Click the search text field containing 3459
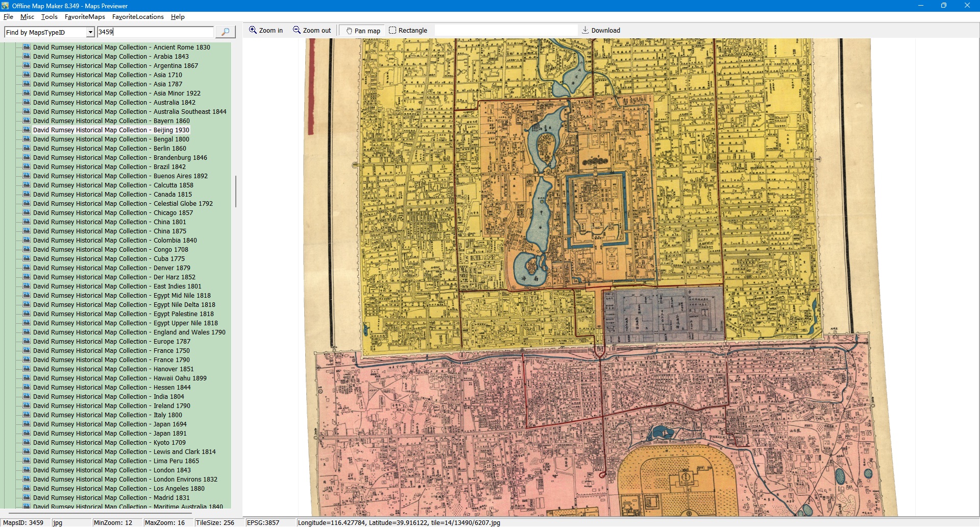Screen dimensions: 980x527 click(x=155, y=32)
